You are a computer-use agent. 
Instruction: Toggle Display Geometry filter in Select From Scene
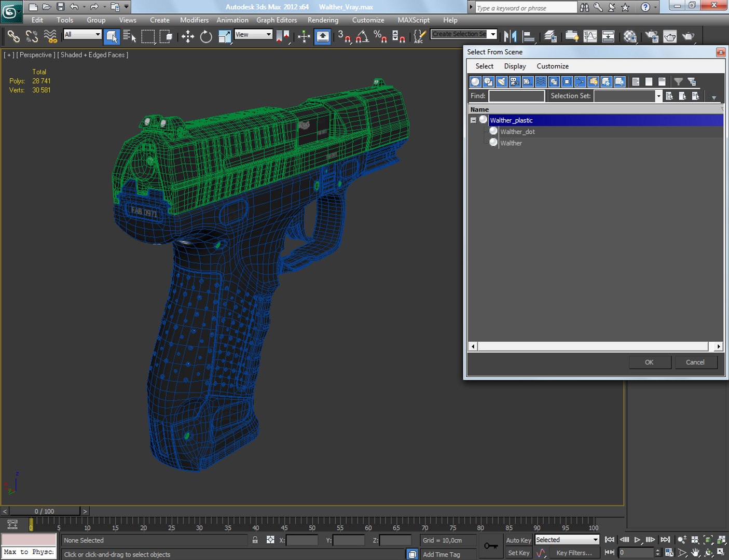coord(475,81)
